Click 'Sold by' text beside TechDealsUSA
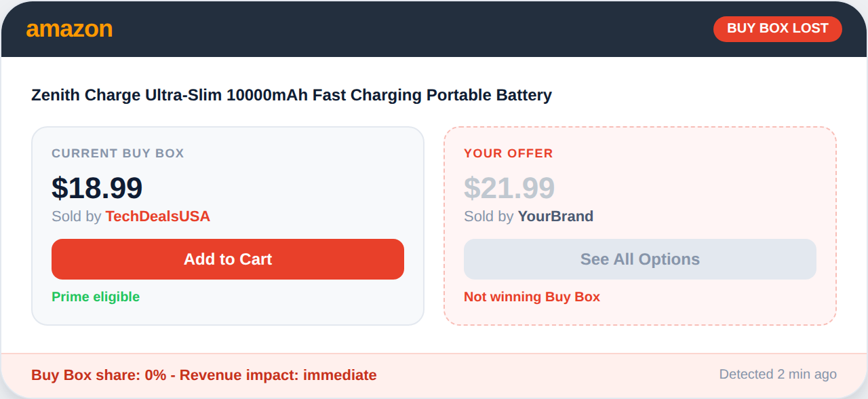Screen dimensions: 868x399 [77, 216]
